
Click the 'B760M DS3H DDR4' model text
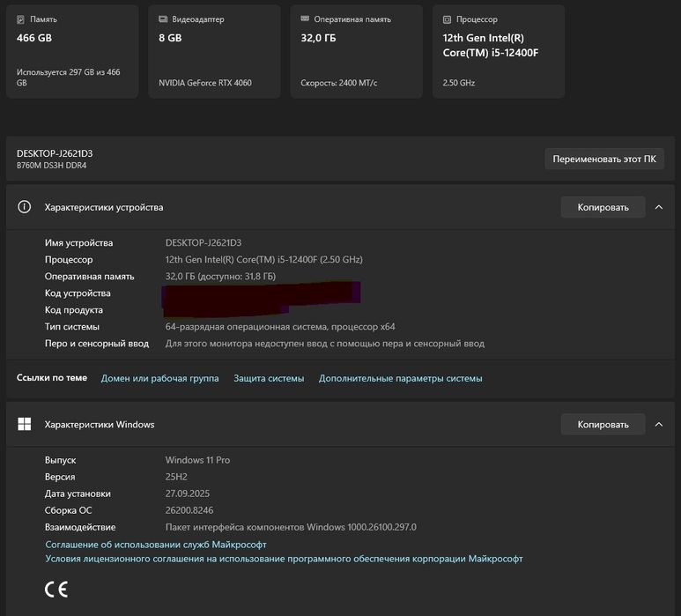point(51,165)
